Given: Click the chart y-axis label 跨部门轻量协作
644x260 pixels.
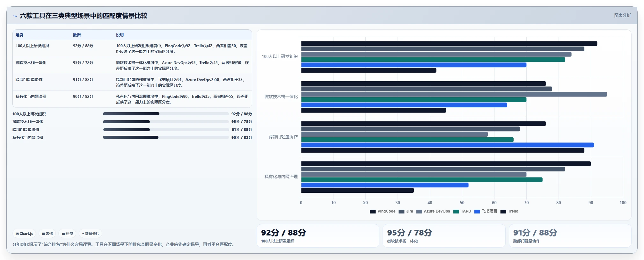Looking at the screenshot, I should point(283,137).
